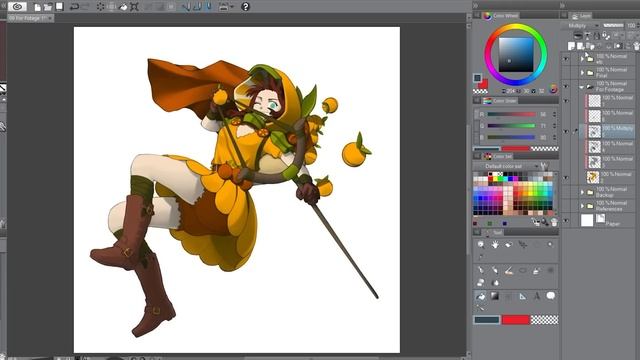Click the layer opacity value field
The image size is (640, 360).
pyautogui.click(x=632, y=25)
